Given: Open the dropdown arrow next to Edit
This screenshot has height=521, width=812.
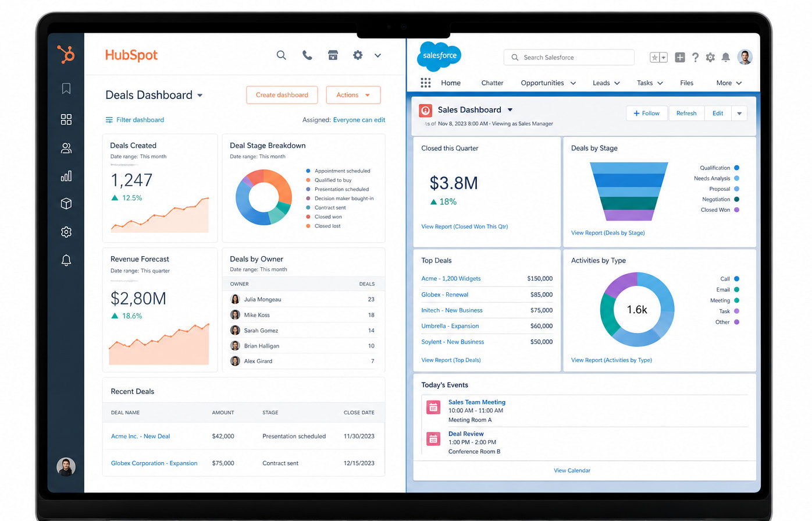Looking at the screenshot, I should coord(739,114).
